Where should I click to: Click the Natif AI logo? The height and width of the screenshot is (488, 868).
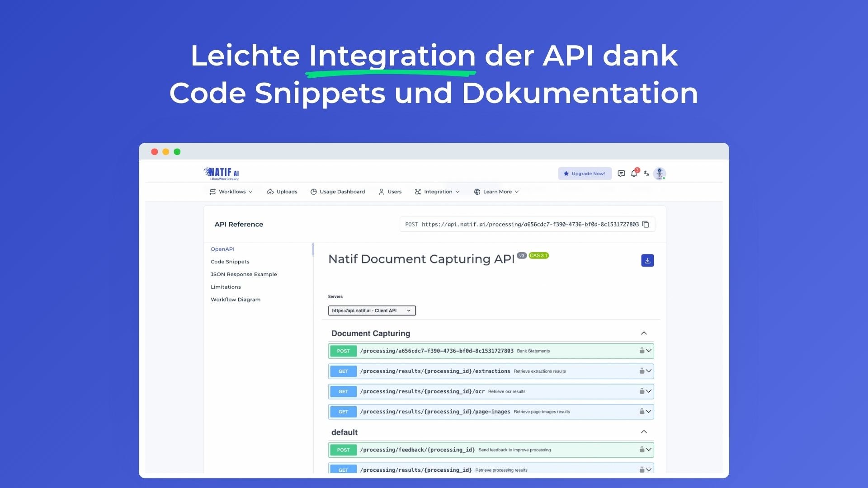222,173
